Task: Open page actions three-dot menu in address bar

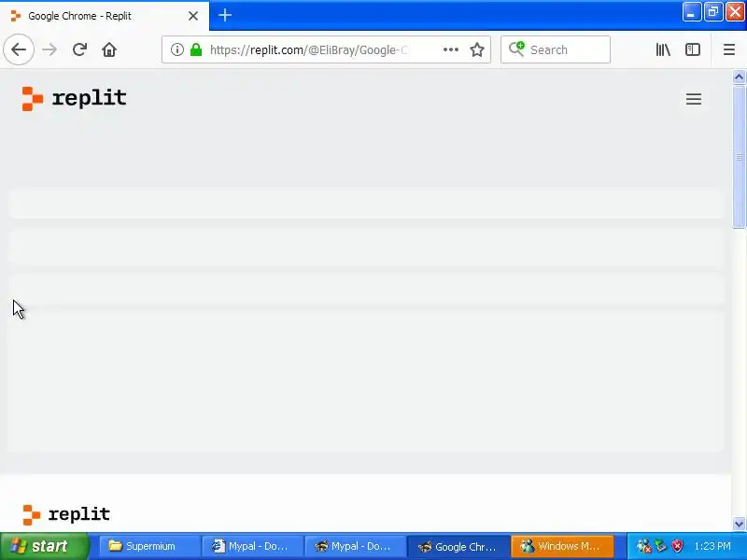Action: pyautogui.click(x=451, y=49)
